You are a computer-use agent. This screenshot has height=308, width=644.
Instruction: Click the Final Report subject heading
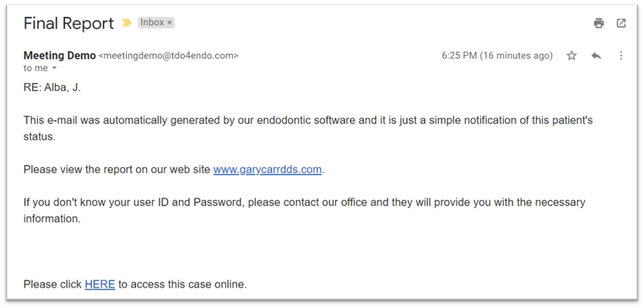(x=69, y=24)
